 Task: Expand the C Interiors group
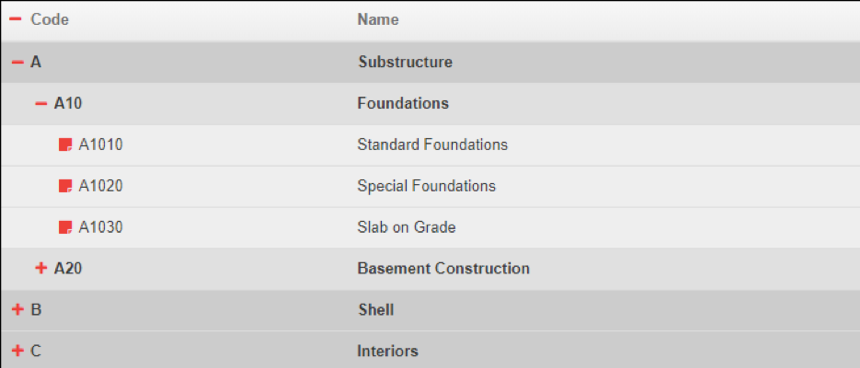pyautogui.click(x=18, y=350)
